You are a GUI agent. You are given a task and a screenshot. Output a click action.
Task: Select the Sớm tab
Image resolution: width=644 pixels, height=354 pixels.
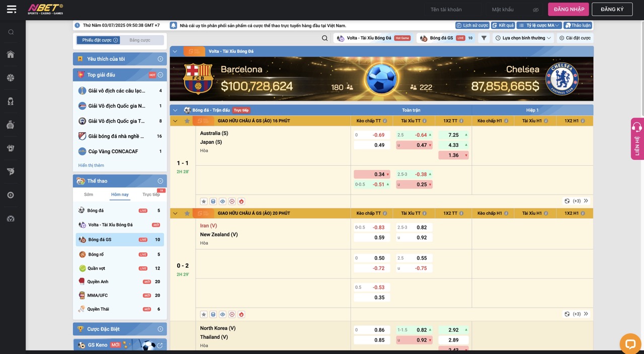coord(89,195)
